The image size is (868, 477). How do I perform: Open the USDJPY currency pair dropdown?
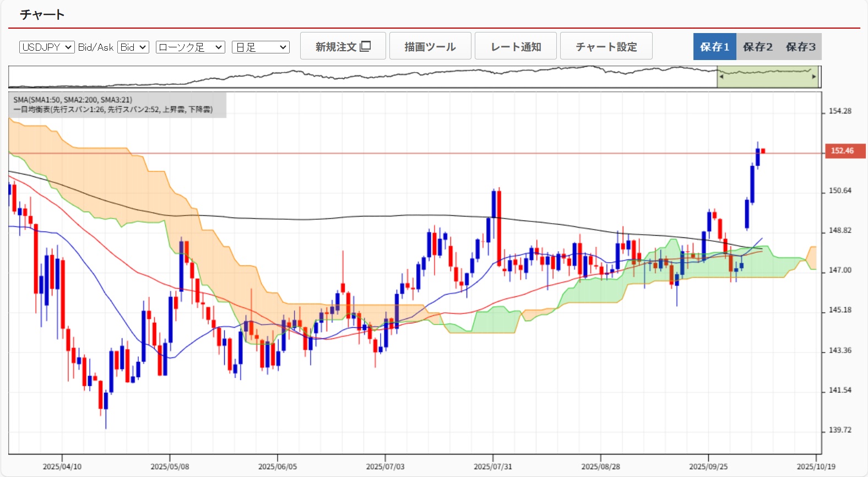pyautogui.click(x=47, y=47)
